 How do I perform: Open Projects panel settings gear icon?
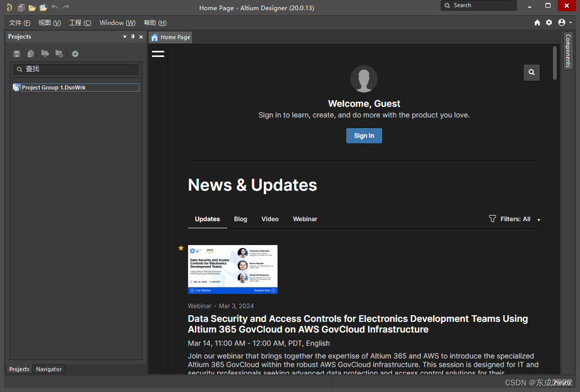(75, 54)
